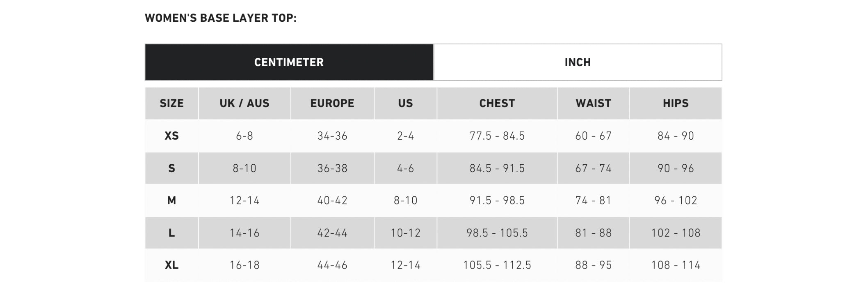Switch to the Inch tab
Screen dimensions: 868x290
578,62
